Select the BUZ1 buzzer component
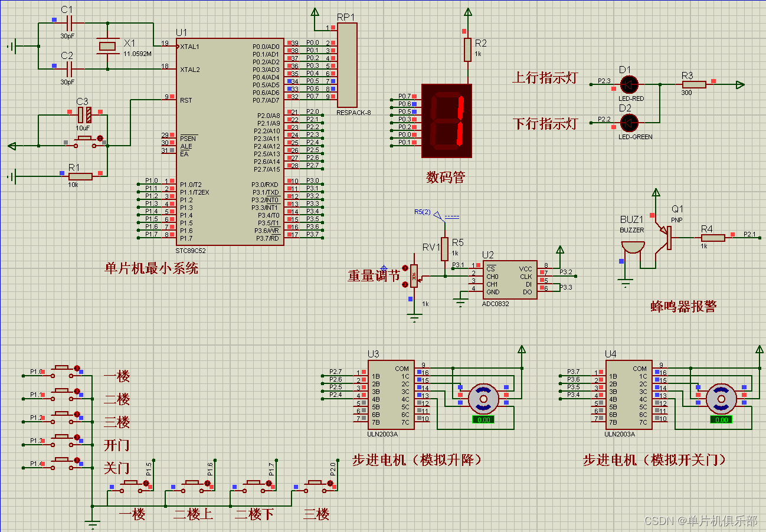Viewport: 766px width, 532px height. click(x=633, y=247)
